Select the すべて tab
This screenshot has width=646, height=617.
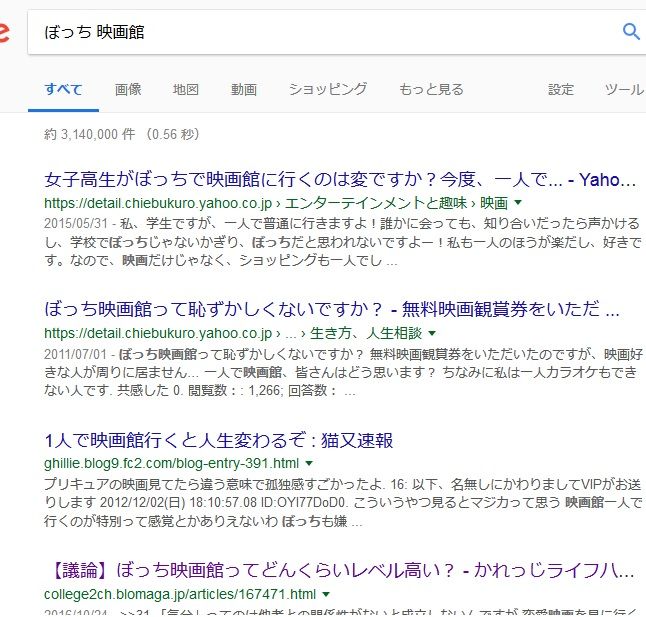point(63,89)
